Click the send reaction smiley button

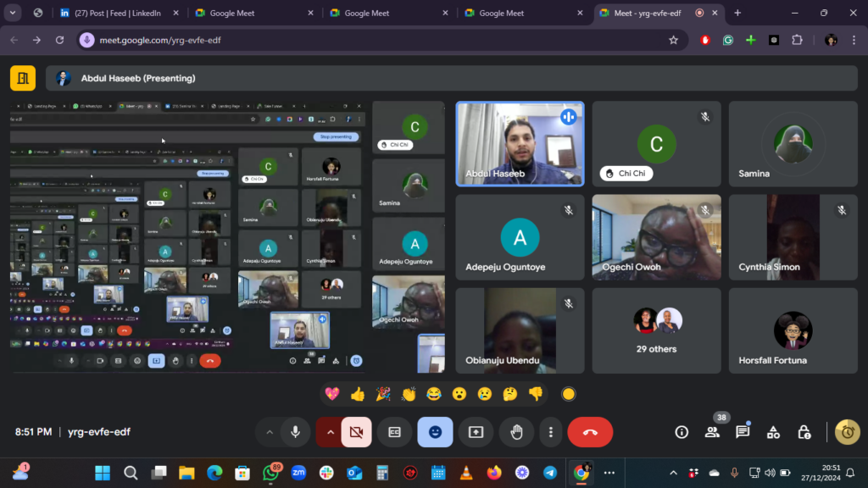(x=435, y=432)
